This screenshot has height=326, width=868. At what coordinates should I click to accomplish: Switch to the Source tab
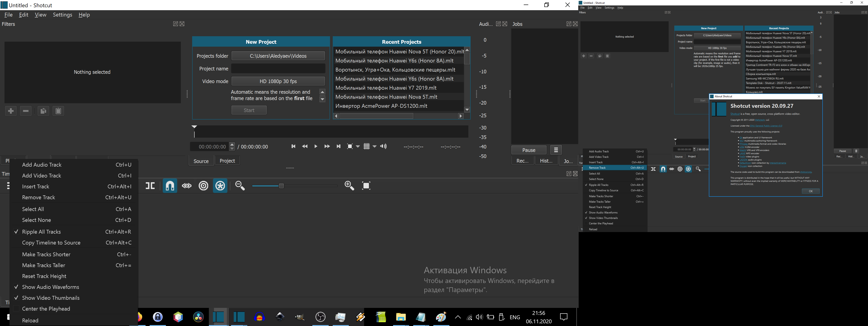(x=201, y=161)
